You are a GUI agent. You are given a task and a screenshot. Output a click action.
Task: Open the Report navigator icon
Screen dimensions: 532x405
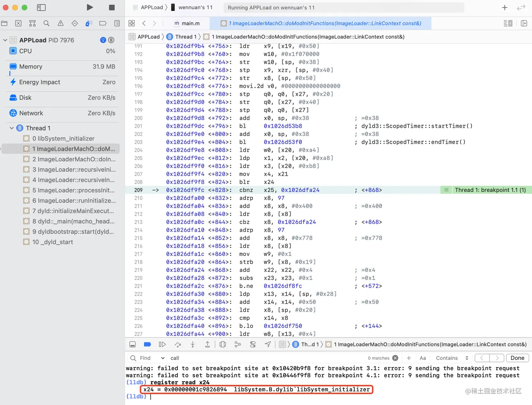click(117, 23)
